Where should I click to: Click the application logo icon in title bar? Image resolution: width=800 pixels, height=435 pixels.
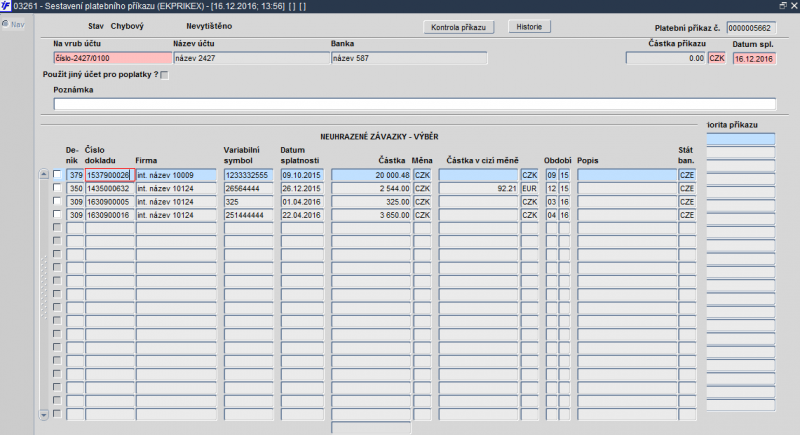(6, 6)
